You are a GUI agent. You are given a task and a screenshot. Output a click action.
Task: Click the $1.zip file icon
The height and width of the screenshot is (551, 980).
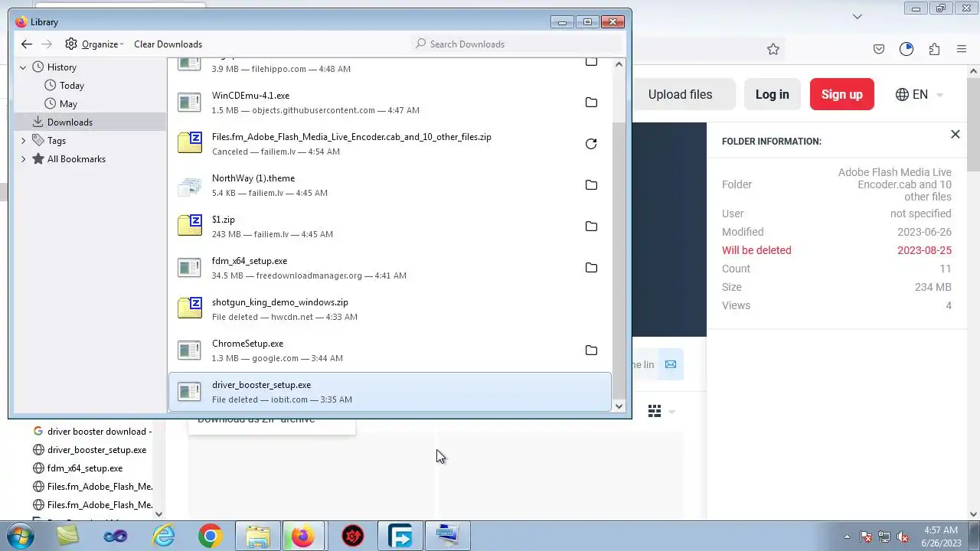[x=190, y=226]
